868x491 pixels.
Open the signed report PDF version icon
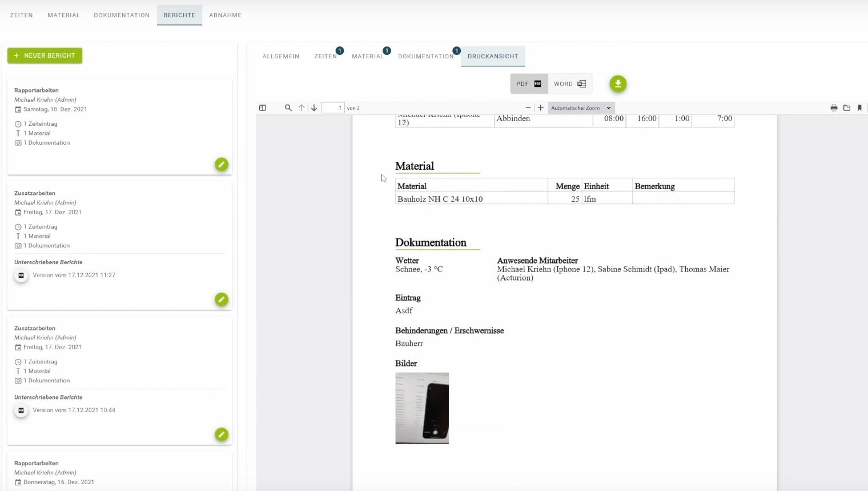[21, 275]
